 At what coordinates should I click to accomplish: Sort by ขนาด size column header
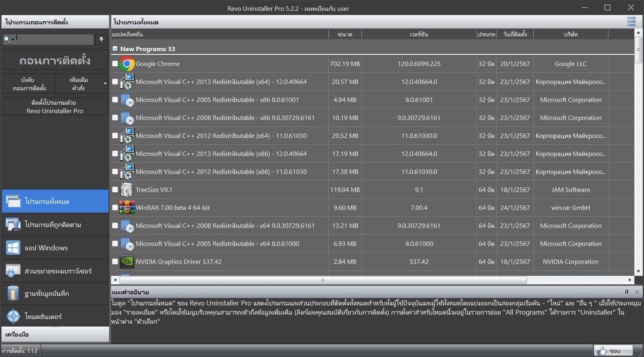[345, 34]
